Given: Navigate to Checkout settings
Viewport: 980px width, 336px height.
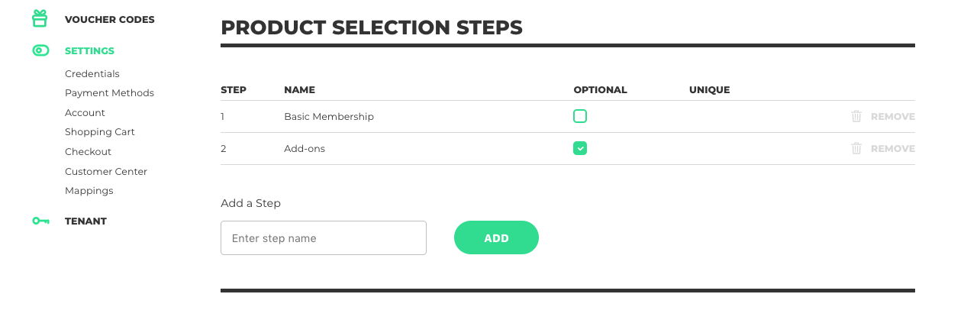Looking at the screenshot, I should (x=88, y=152).
